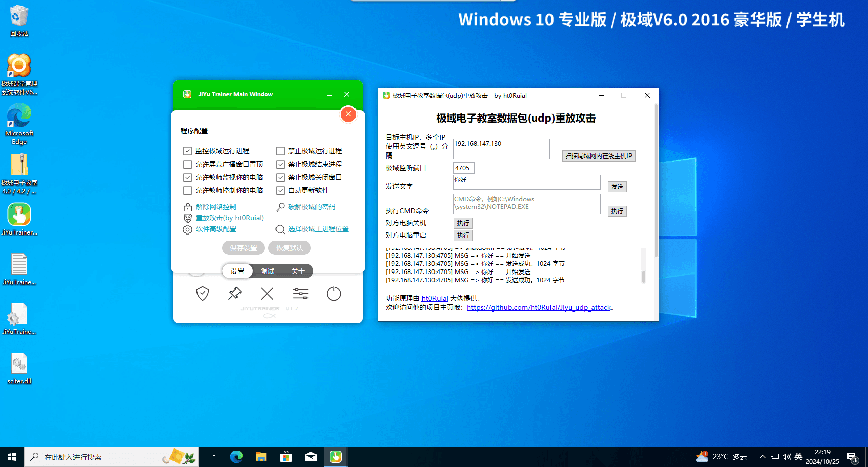
Task: Open the github Jiyu_udp_attack project link
Action: click(x=539, y=307)
